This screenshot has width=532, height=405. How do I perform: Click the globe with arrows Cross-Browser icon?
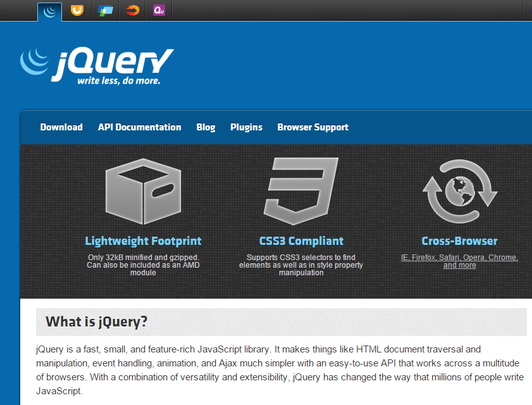point(460,191)
